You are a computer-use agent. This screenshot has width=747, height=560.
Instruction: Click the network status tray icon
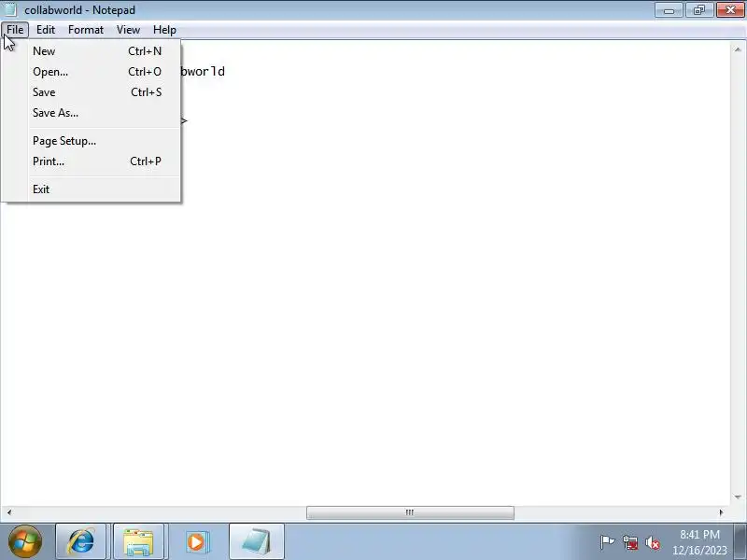(x=629, y=542)
